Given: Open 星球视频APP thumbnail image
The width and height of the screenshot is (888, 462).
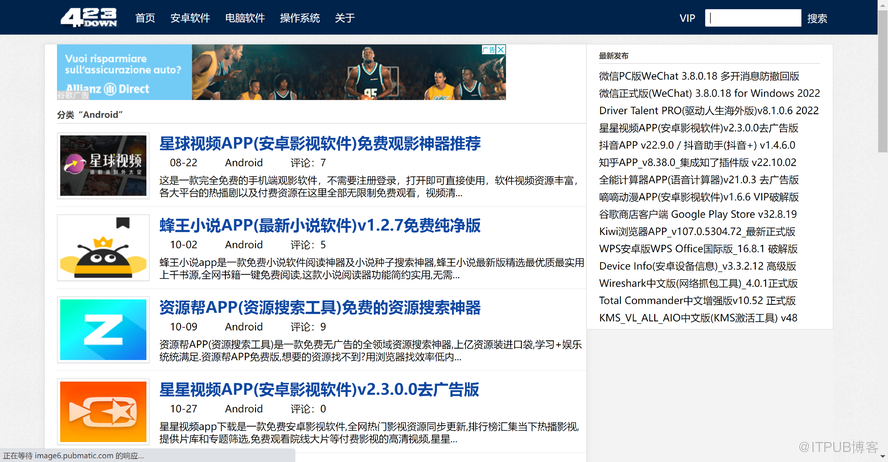Looking at the screenshot, I should (103, 165).
